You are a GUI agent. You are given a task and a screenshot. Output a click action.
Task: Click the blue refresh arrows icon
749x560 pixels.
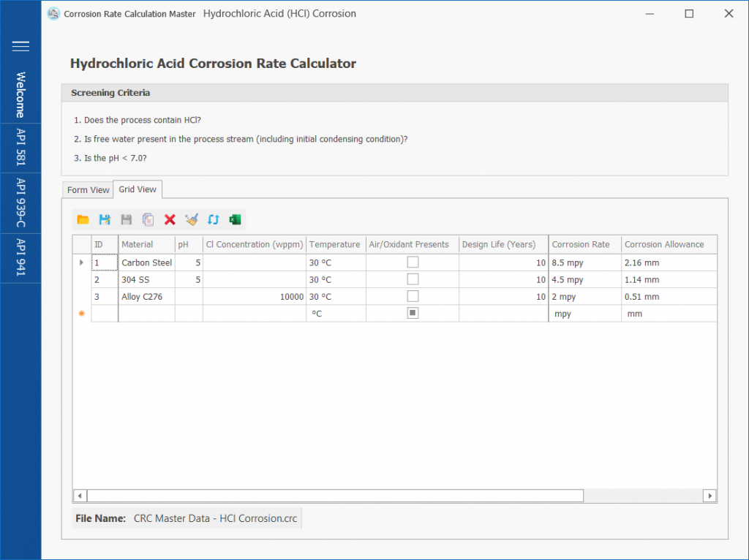tap(214, 219)
